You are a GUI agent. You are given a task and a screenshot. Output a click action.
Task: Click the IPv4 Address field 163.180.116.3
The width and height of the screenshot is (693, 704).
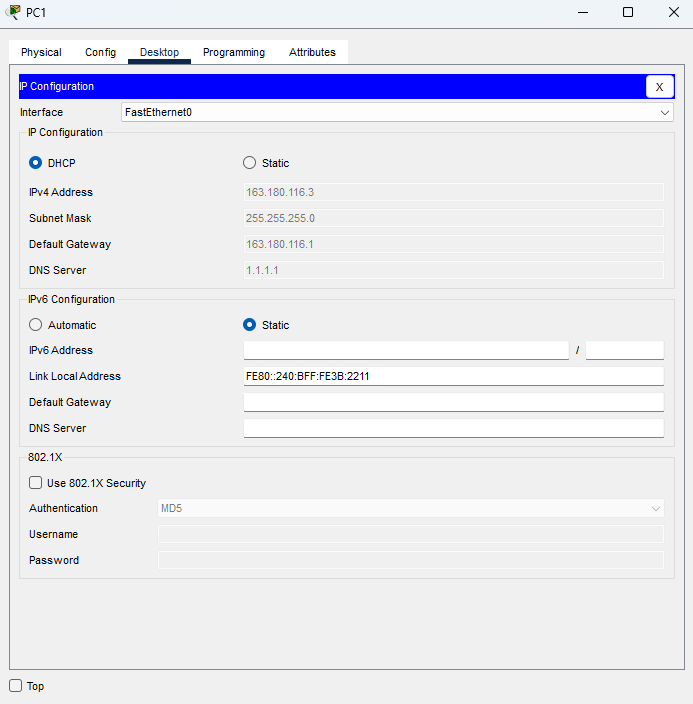pyautogui.click(x=454, y=192)
